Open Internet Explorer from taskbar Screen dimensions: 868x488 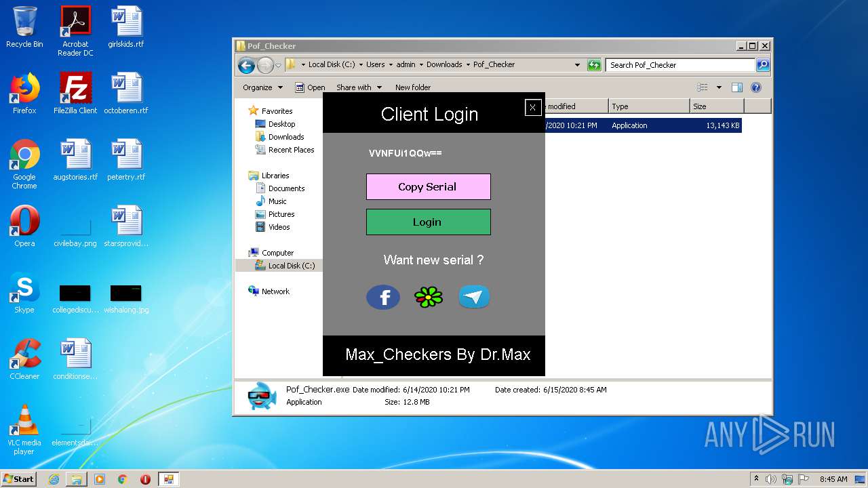[54, 479]
